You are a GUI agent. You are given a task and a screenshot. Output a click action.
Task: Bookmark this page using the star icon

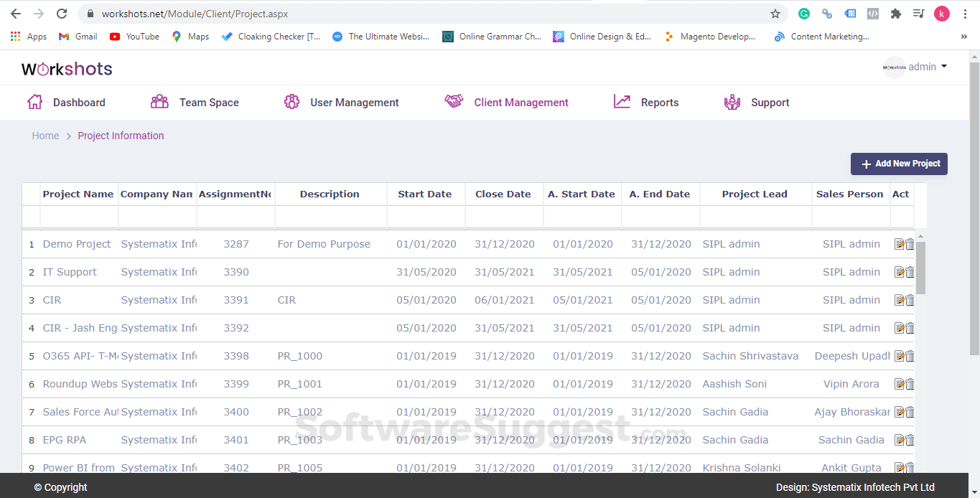click(775, 13)
